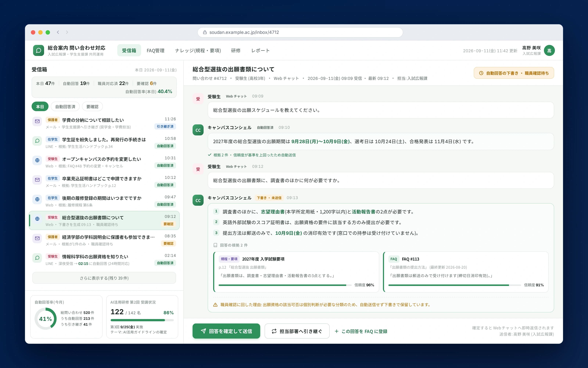Viewport: 588px width, 368px height.
Task: Open the 2027年度 入学試験要項 evidence card
Action: coord(296,272)
